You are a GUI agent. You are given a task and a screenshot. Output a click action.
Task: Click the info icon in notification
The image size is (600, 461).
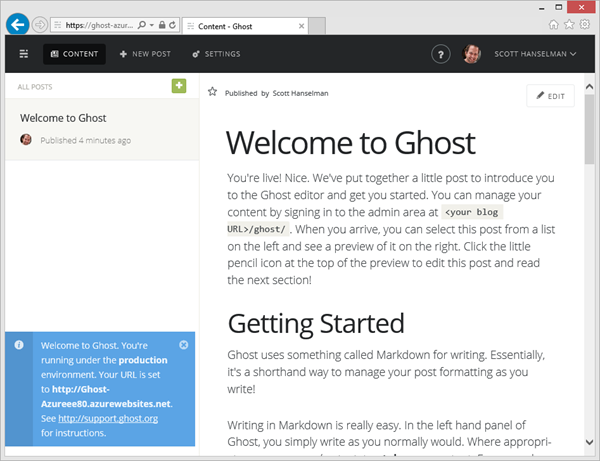19,345
